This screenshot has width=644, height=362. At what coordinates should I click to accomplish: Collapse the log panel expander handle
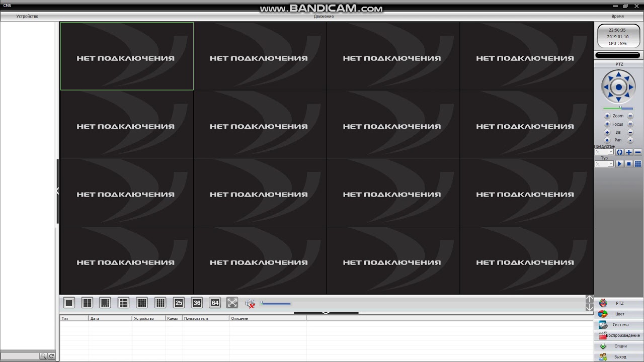pos(326,313)
